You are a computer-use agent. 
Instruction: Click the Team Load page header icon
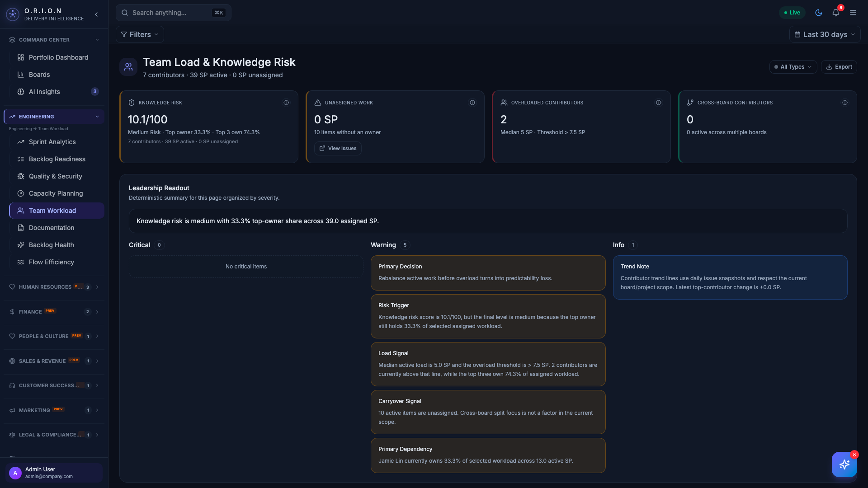click(128, 67)
